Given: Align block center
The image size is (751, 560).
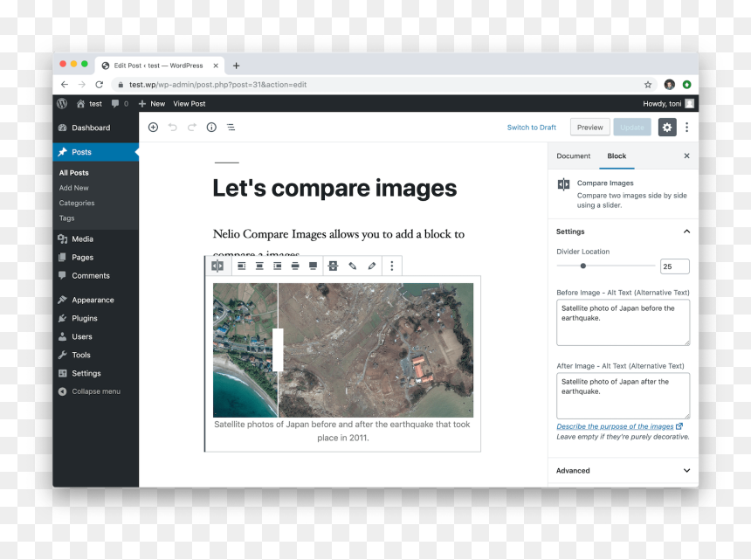Looking at the screenshot, I should [x=259, y=266].
